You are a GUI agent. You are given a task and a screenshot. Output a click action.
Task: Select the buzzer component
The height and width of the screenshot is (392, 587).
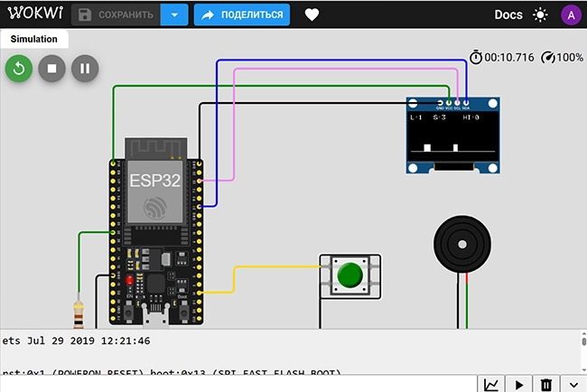462,244
